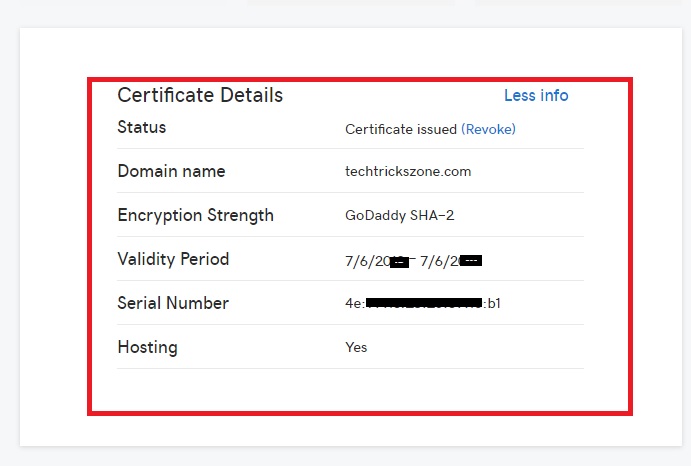The width and height of the screenshot is (691, 466).
Task: Select the Serial Number label
Action: click(173, 304)
